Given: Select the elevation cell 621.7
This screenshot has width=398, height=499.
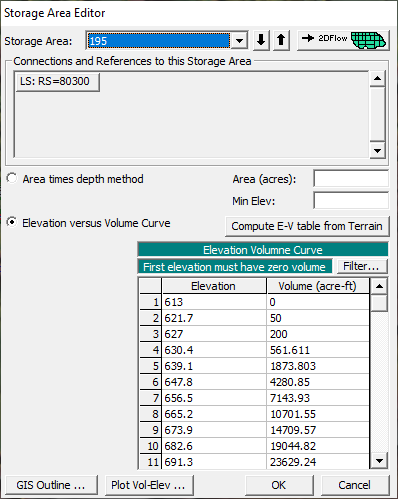Looking at the screenshot, I should click(x=214, y=318).
